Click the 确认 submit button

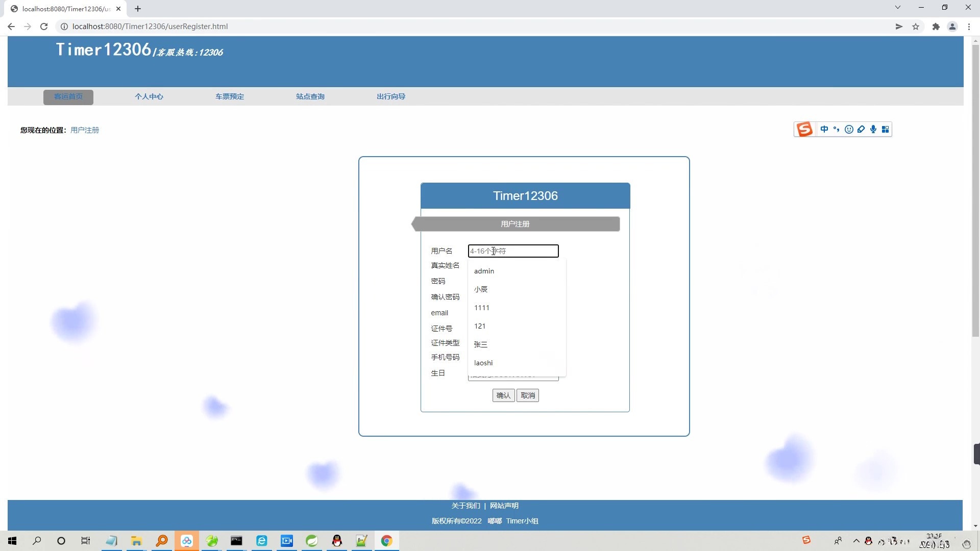503,395
